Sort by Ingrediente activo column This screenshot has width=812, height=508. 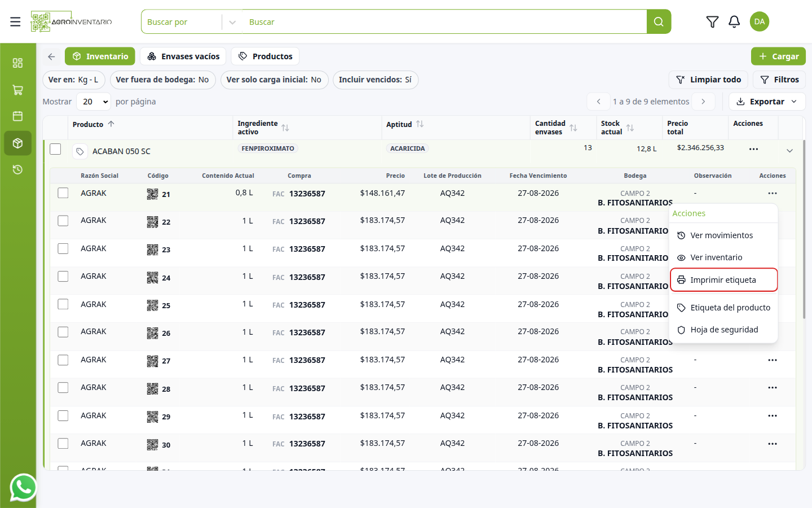coord(285,128)
